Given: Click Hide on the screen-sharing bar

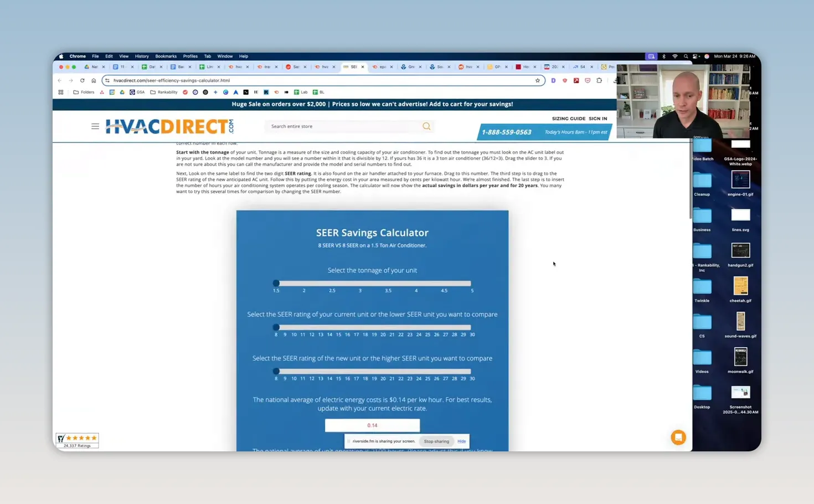Looking at the screenshot, I should tap(462, 441).
